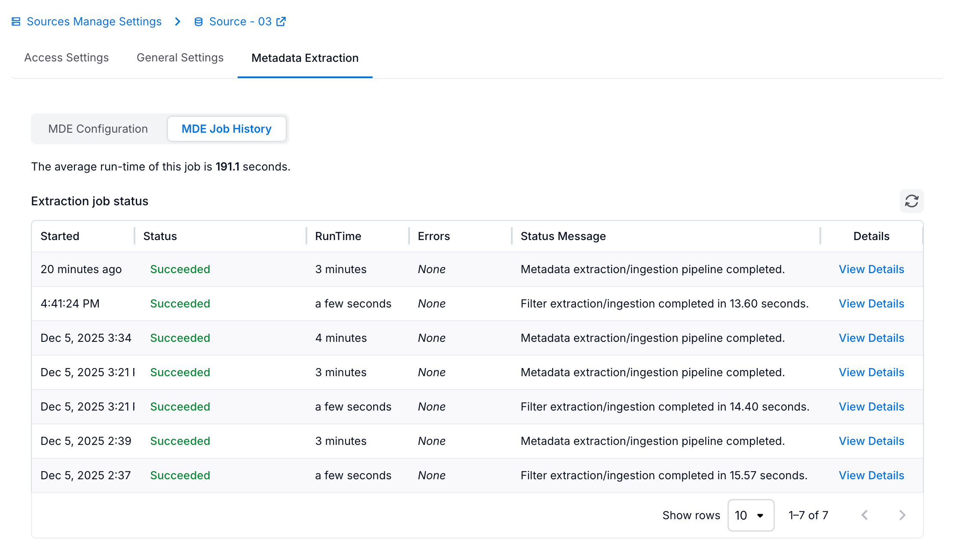
Task: Open the General Settings tab
Action: [180, 58]
